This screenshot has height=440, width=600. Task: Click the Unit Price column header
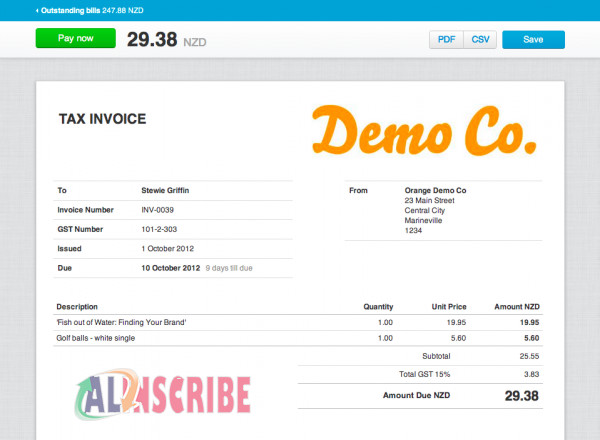point(449,306)
